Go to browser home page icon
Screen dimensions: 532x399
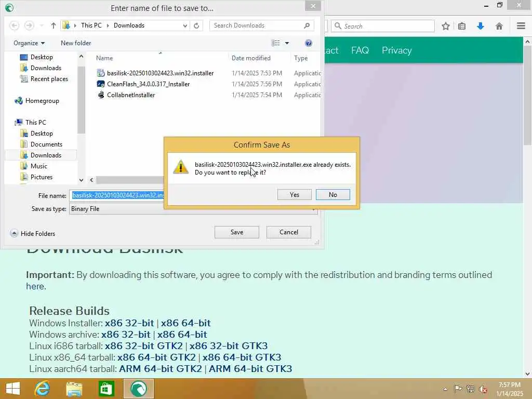499,26
